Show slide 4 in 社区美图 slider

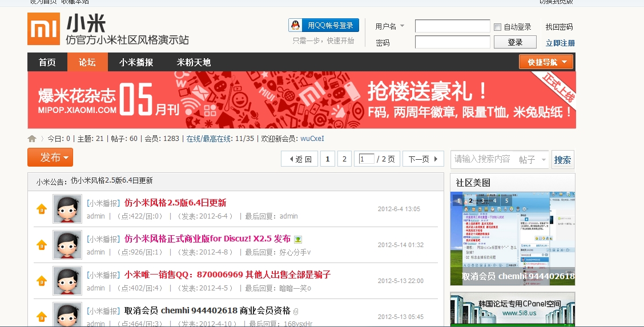(x=494, y=201)
